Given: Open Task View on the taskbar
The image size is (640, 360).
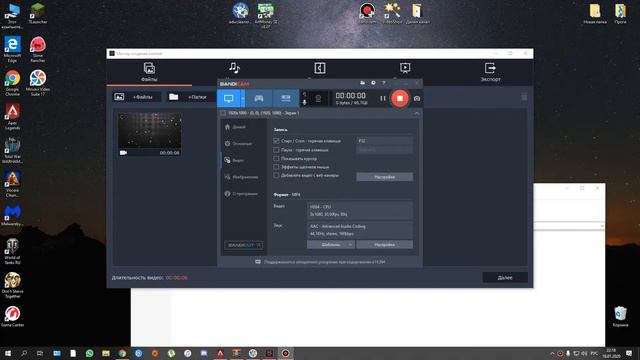Looking at the screenshot, I should click(x=40, y=353).
